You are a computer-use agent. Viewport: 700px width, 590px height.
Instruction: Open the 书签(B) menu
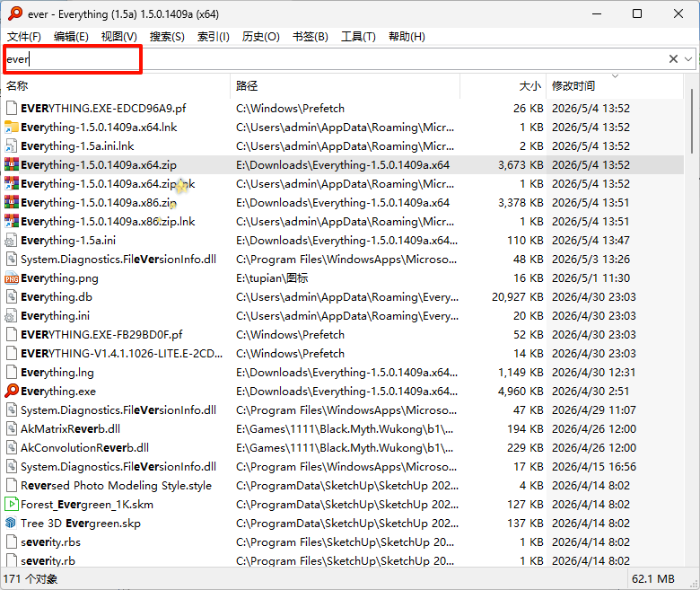point(311,37)
